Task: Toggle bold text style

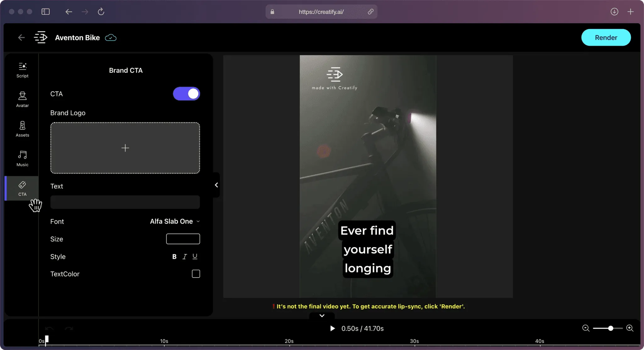Action: click(x=174, y=257)
